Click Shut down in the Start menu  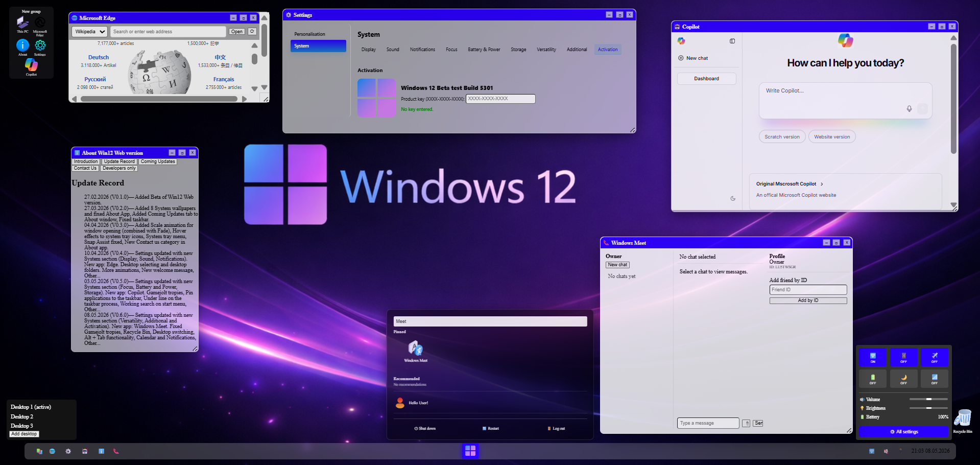(425, 428)
